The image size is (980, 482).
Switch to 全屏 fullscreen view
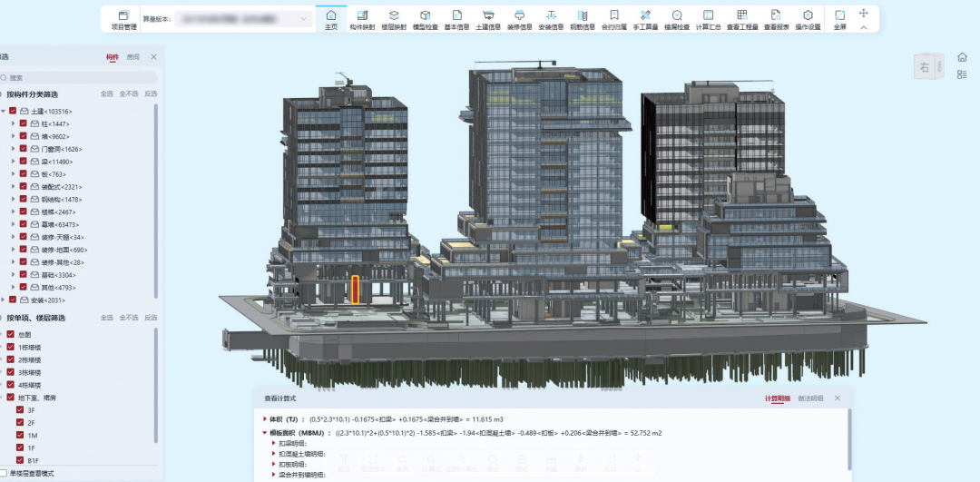tap(839, 19)
